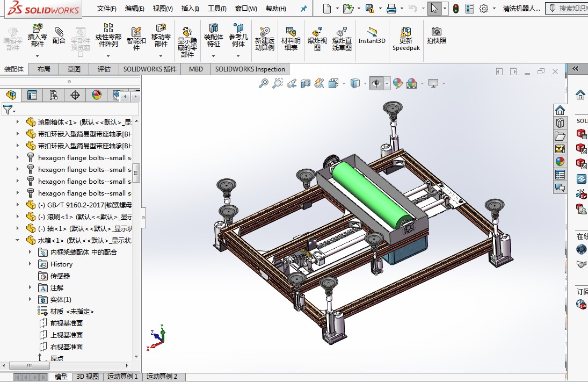588x382 pixels.
Task: Open the DimXpertManager crosshair tab
Action: point(75,95)
